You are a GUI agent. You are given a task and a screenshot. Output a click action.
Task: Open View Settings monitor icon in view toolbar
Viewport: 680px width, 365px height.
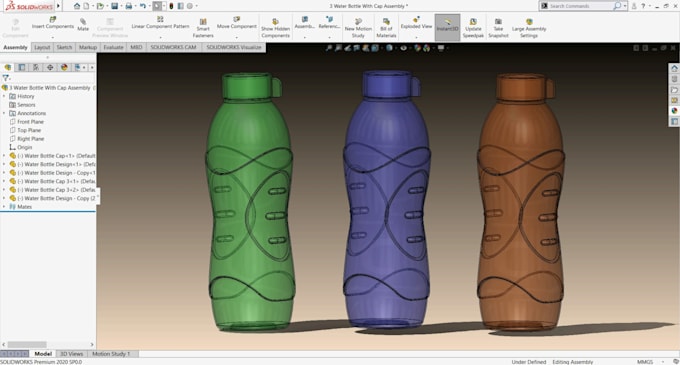tap(441, 48)
